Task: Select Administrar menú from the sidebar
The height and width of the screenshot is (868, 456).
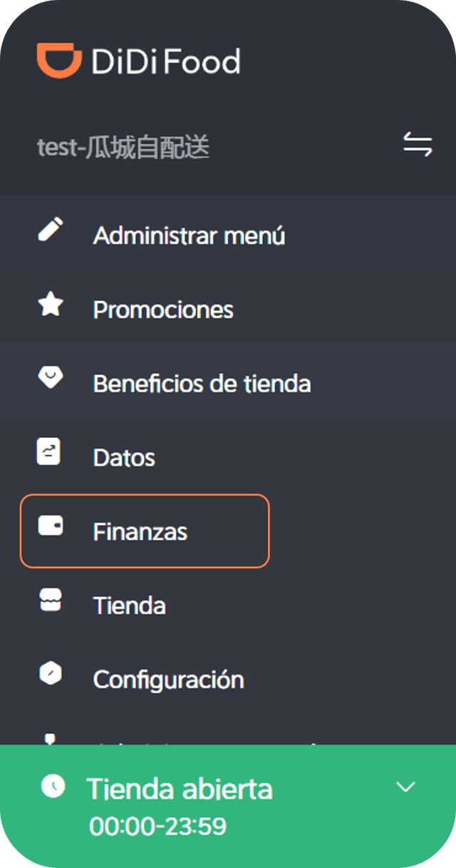Action: (189, 234)
